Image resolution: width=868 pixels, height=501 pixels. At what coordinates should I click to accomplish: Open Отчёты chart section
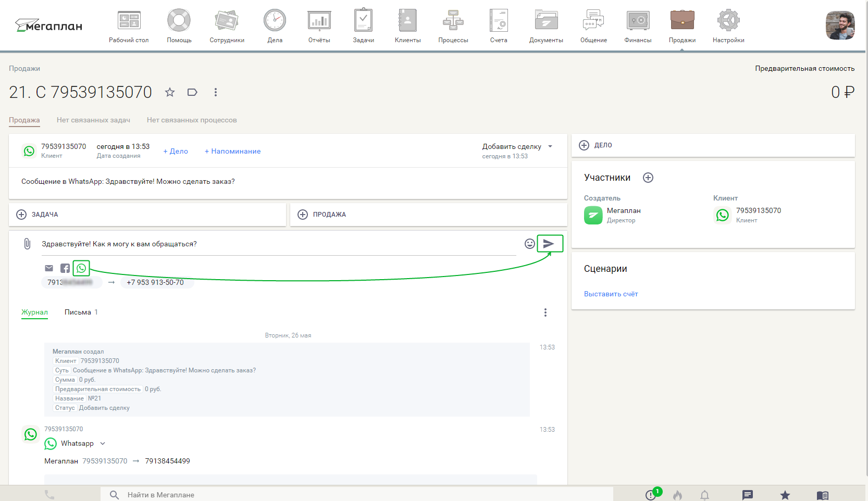click(x=319, y=27)
